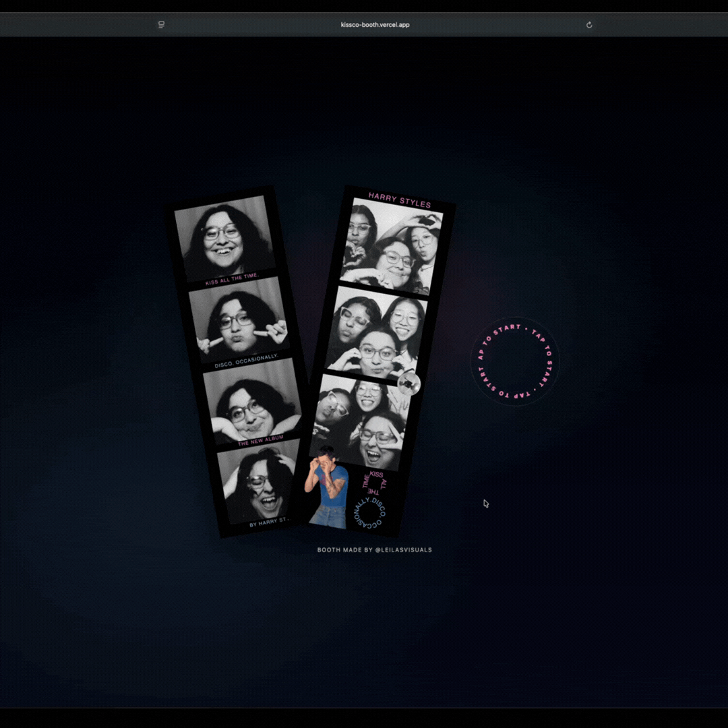Open the reader view icon in address bar
This screenshot has width=728, height=728.
click(161, 25)
